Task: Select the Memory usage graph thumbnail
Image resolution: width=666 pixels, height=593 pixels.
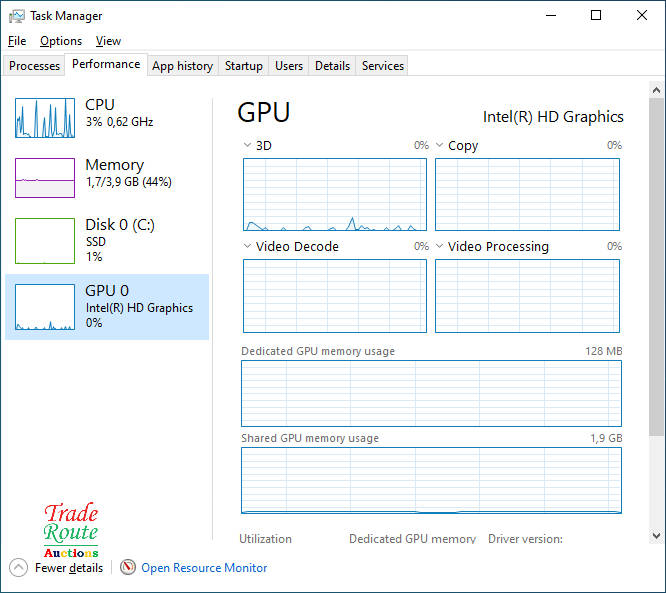Action: pyautogui.click(x=45, y=178)
